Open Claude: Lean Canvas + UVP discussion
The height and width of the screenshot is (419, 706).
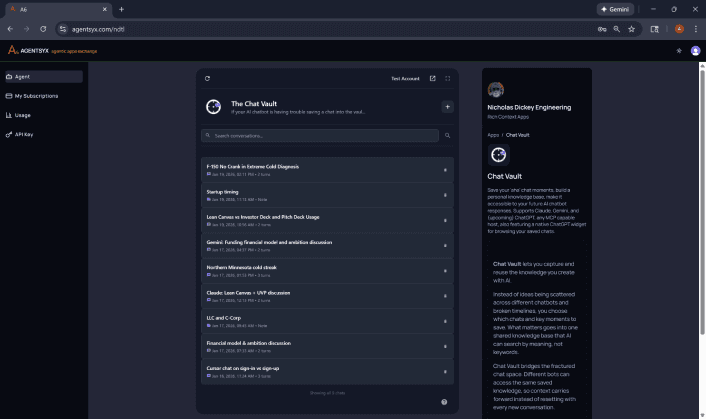327,296
